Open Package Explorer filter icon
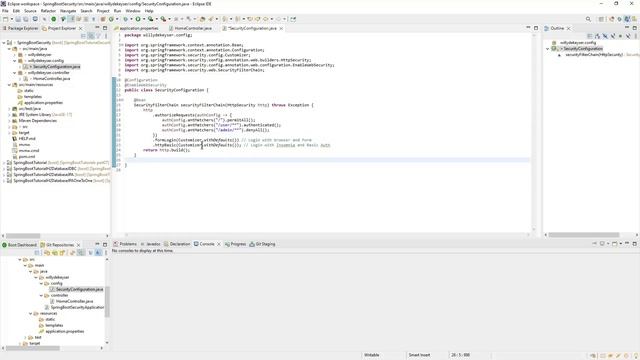640x360 pixels. (98, 36)
